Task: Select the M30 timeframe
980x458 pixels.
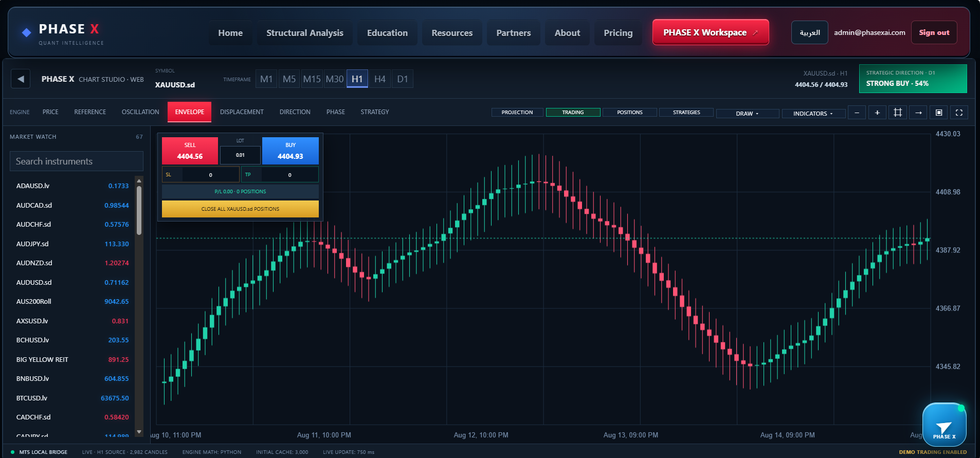Action: [x=334, y=79]
